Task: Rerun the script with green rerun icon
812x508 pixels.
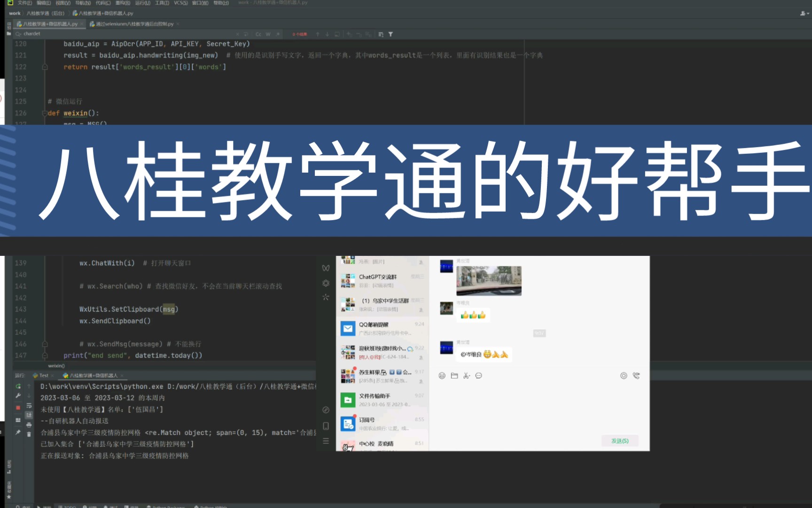Action: coord(18,386)
